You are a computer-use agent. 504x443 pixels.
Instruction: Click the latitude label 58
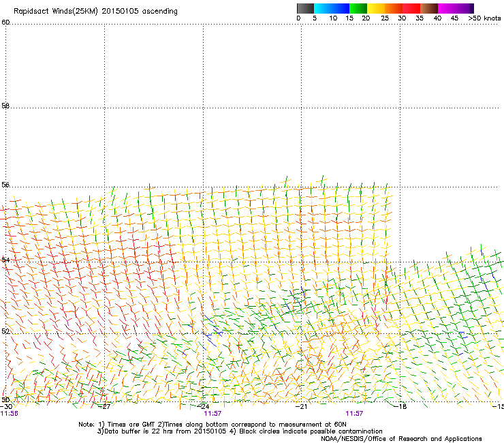(x=5, y=106)
